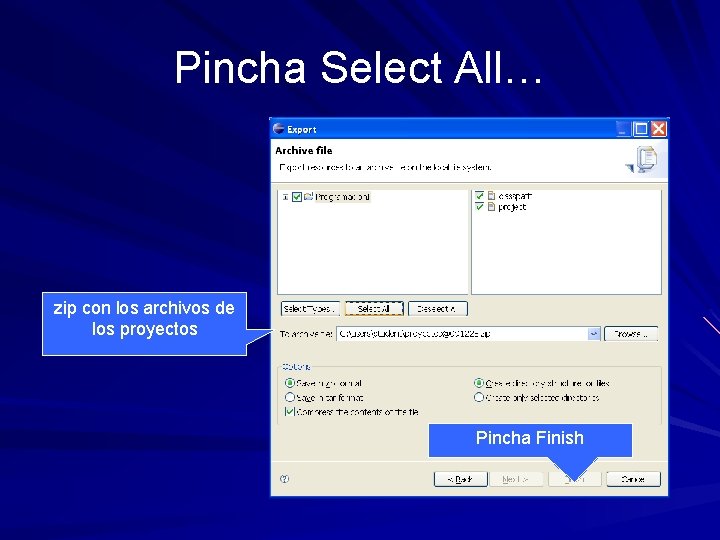This screenshot has width=720, height=540.
Task: Select Create only selected directories
Action: pos(478,397)
